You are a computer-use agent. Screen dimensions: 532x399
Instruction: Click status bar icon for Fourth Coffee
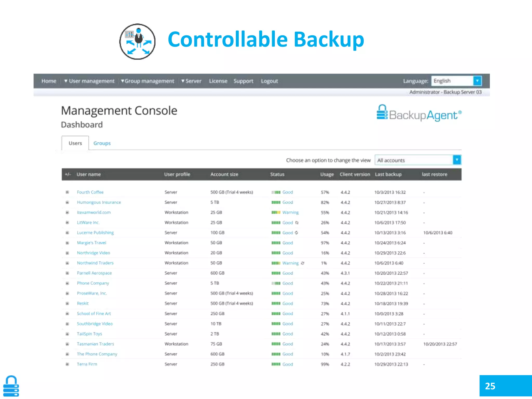[276, 192]
